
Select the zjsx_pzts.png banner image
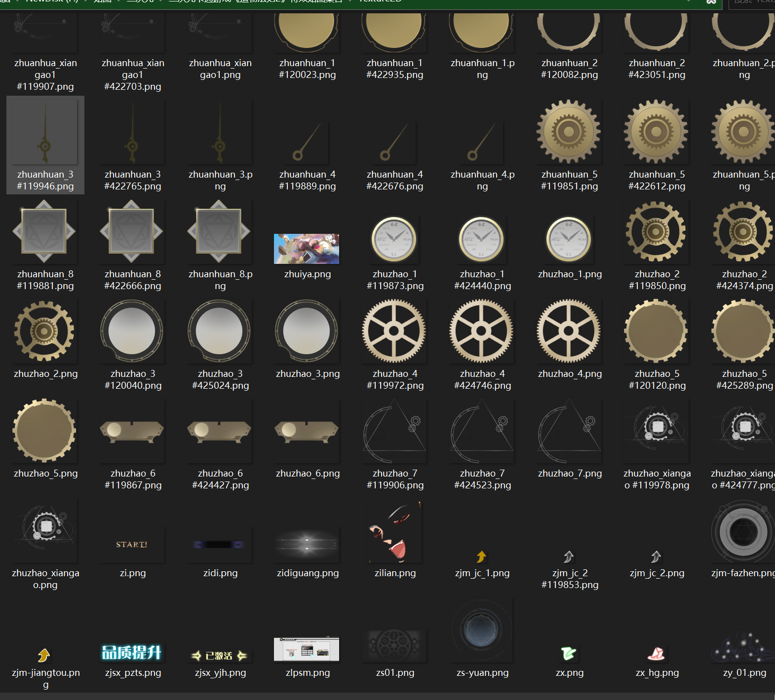pyautogui.click(x=132, y=653)
